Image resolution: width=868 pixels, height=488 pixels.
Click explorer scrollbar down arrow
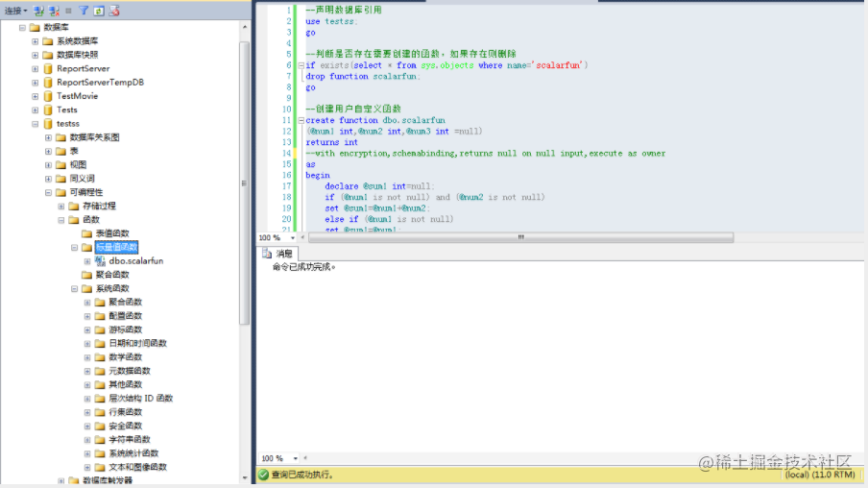[x=245, y=478]
